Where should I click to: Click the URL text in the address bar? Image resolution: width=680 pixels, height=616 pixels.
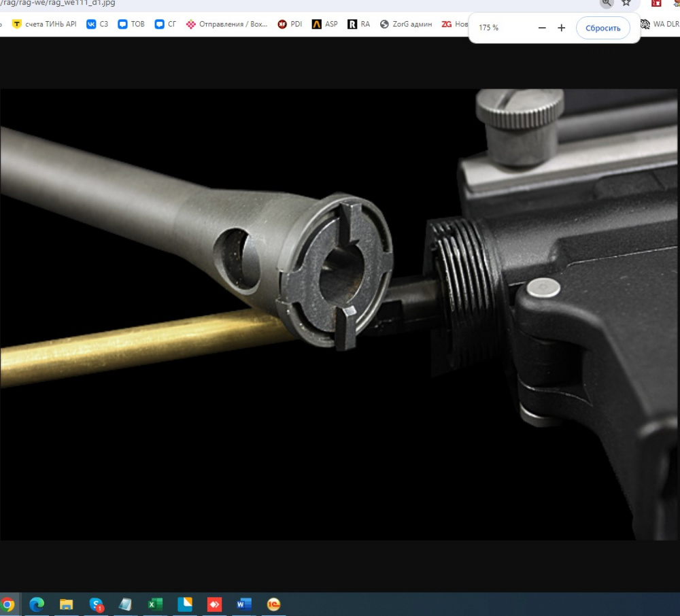58,3
